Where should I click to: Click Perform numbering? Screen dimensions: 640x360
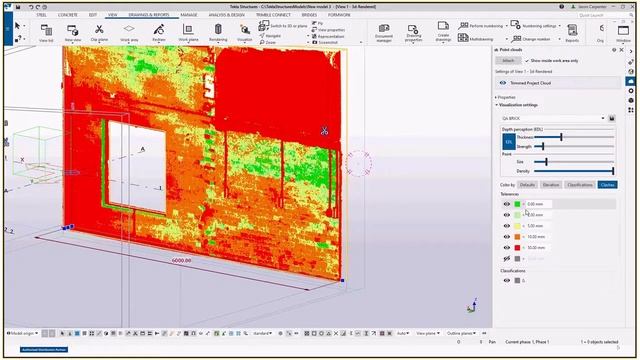(x=481, y=26)
